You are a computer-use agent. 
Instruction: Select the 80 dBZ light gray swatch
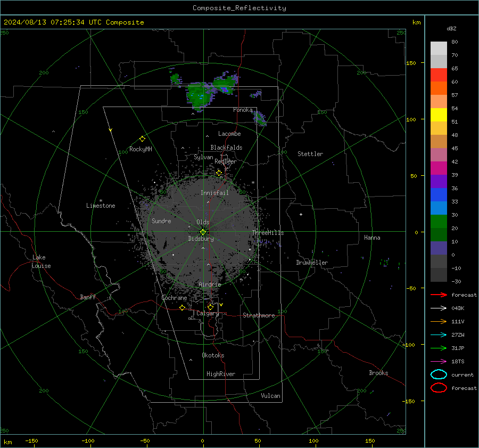click(439, 48)
